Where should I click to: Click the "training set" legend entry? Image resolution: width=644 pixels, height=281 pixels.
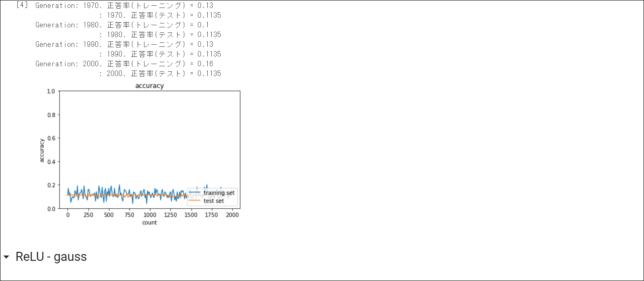pyautogui.click(x=212, y=193)
